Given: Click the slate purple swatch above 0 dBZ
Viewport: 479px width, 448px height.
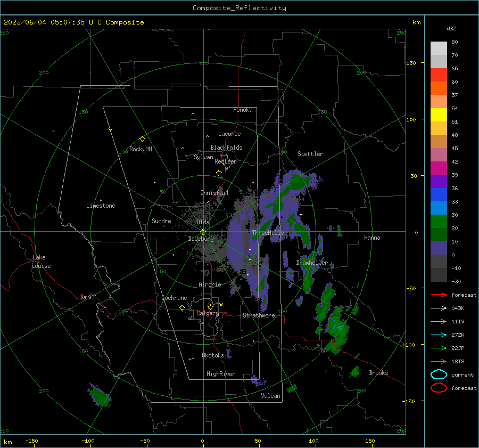Looking at the screenshot, I should click(x=439, y=248).
